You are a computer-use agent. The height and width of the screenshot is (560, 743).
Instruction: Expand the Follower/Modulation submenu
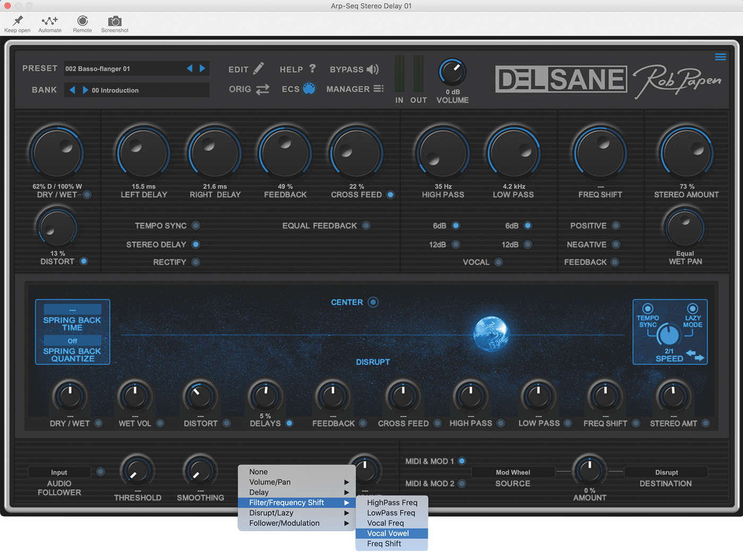click(x=297, y=523)
